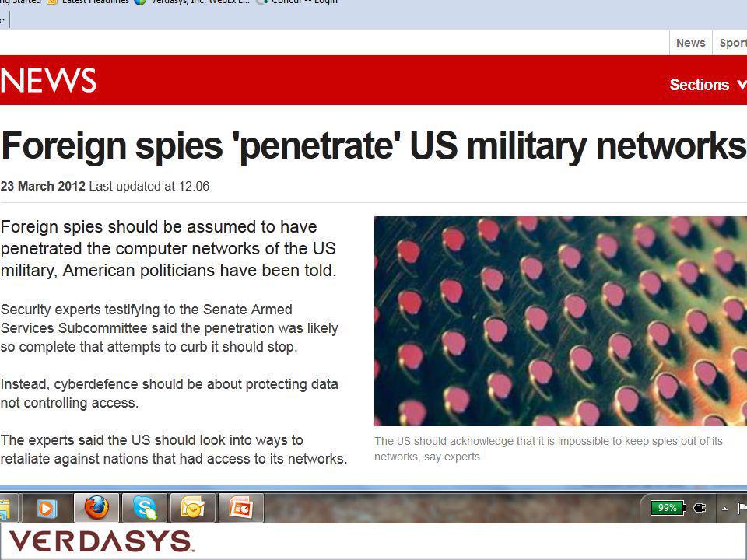Click the NEWS logo in red banner
Image resolution: width=747 pixels, height=560 pixels.
point(48,80)
